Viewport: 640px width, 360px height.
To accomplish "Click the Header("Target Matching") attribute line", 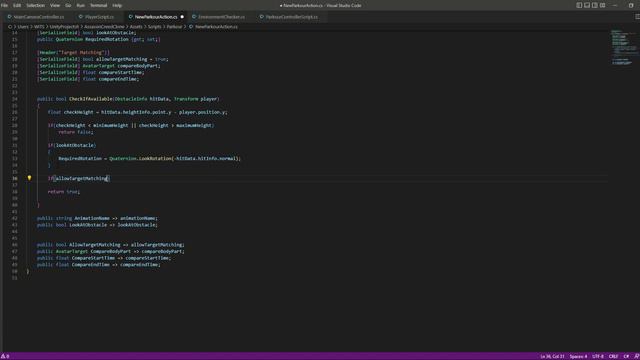I will click(x=73, y=52).
